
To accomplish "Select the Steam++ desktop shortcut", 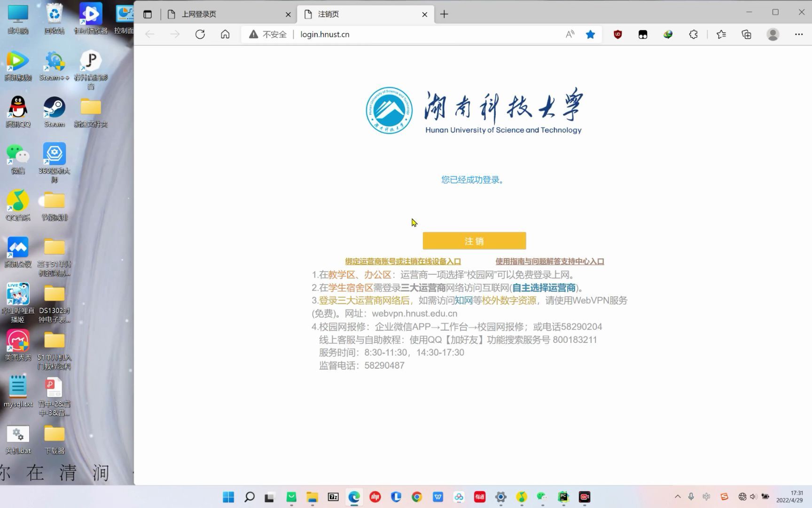I will [x=55, y=66].
